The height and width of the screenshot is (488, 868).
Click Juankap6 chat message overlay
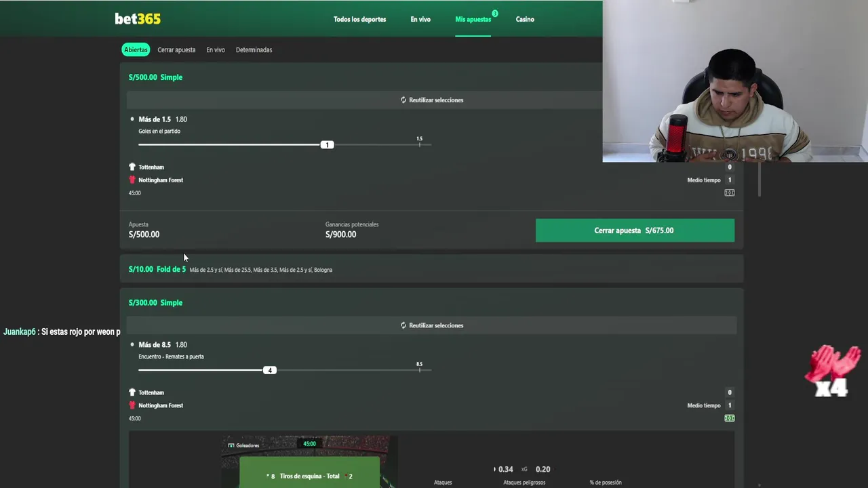coord(61,331)
